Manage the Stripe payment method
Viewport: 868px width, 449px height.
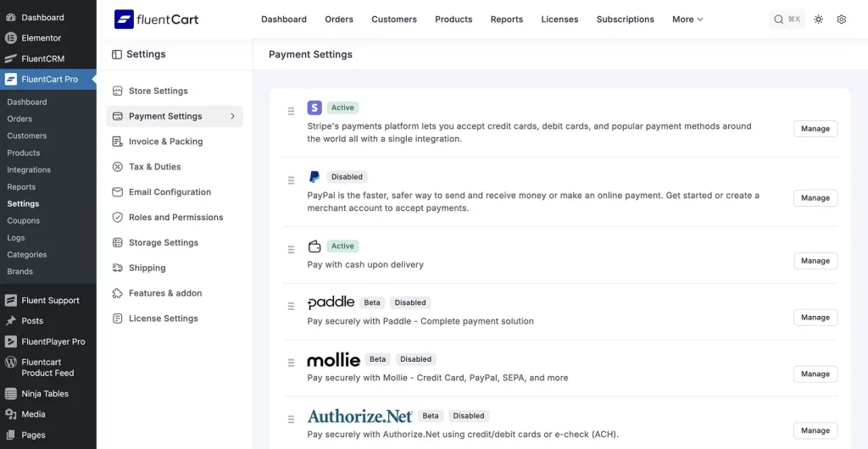click(x=815, y=129)
